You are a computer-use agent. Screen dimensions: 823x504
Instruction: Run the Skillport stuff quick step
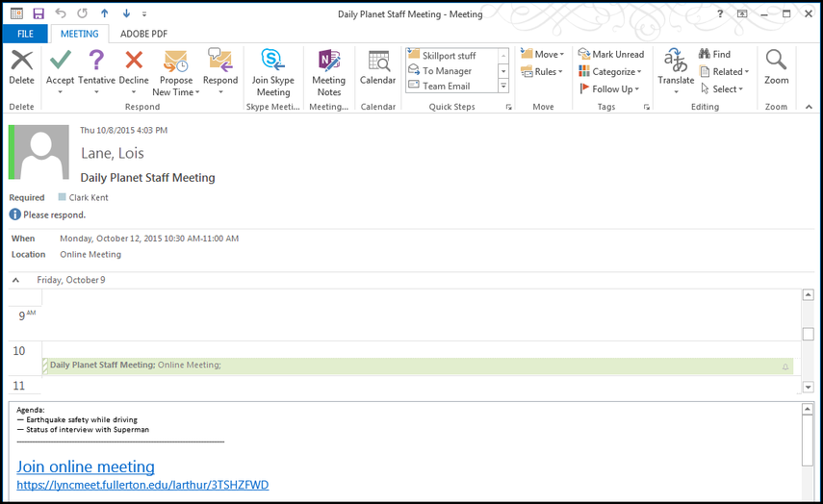451,56
